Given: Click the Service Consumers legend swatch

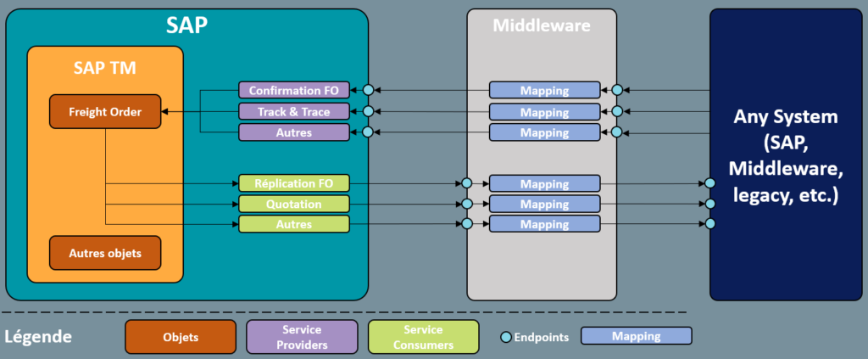Looking at the screenshot, I should tap(424, 337).
